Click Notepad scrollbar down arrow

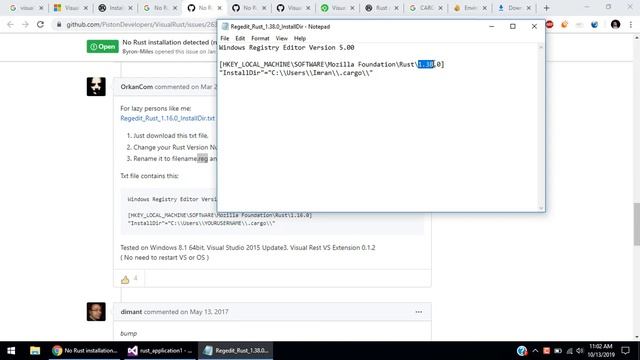(541, 208)
